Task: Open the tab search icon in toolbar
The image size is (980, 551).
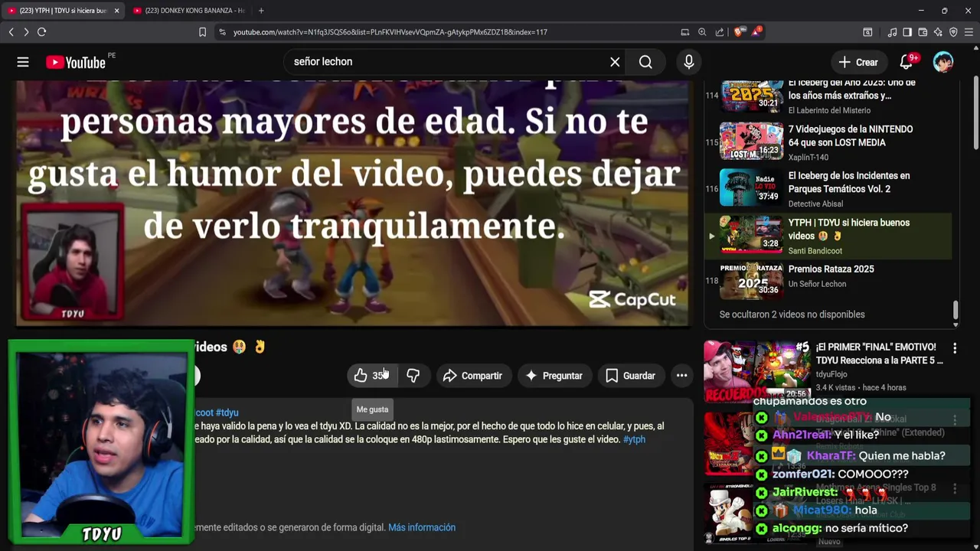Action: [867, 32]
